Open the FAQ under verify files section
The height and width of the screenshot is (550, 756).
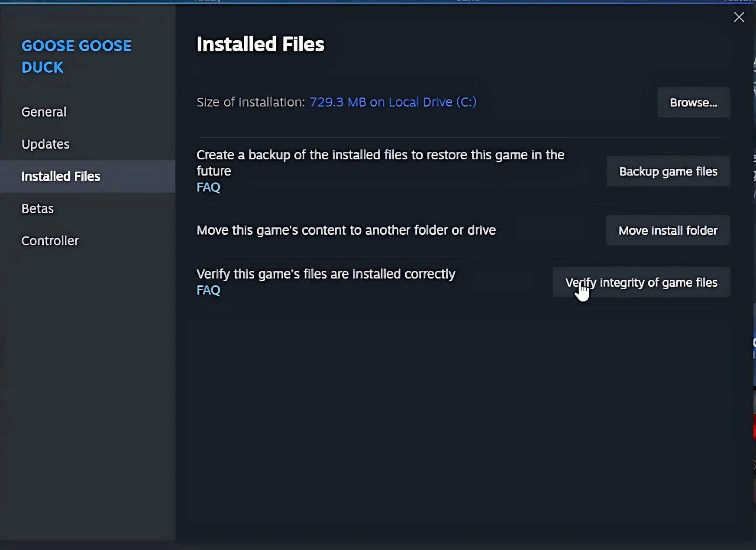point(208,290)
